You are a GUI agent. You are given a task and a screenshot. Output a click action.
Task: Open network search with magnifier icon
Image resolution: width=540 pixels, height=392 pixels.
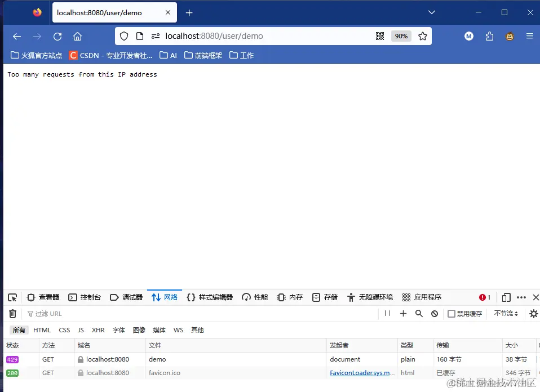419,314
